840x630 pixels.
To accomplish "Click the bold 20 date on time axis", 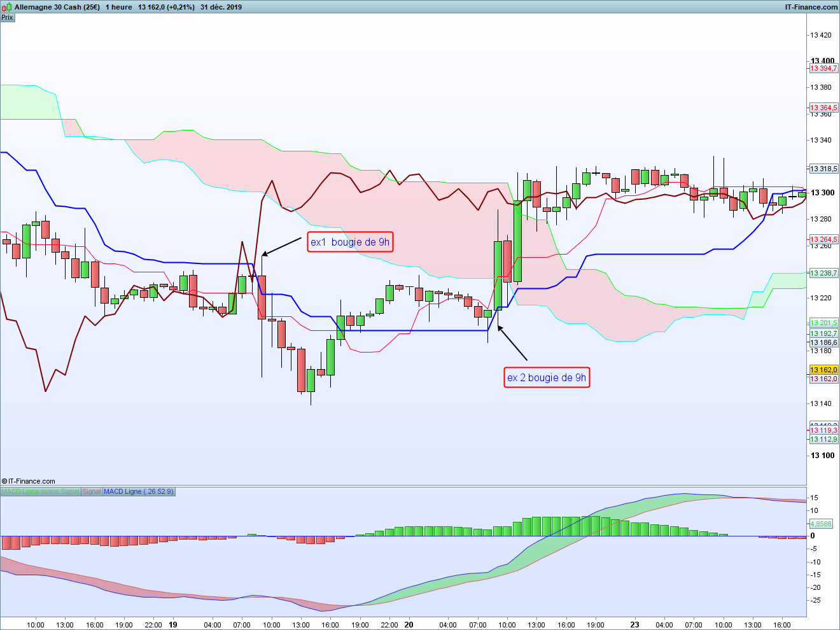I will (x=409, y=624).
